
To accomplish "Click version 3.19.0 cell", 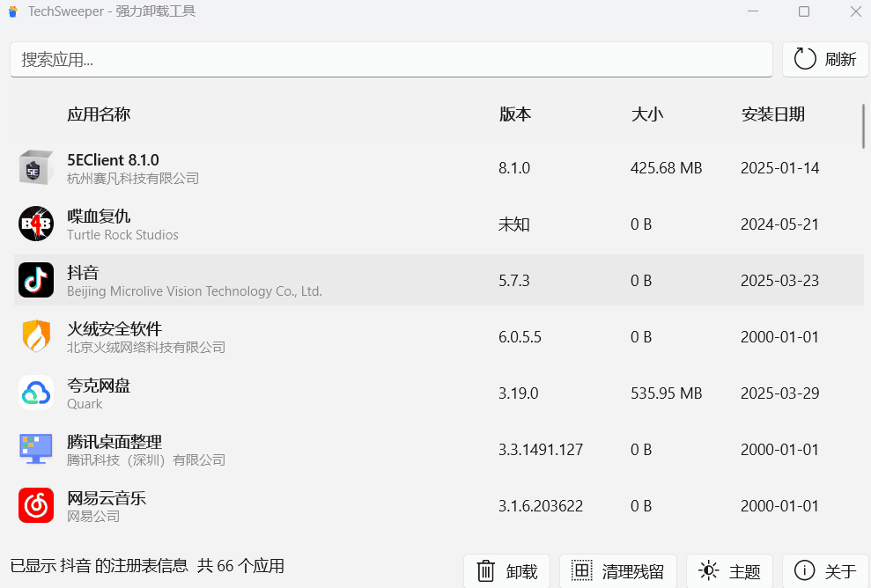I will [518, 393].
